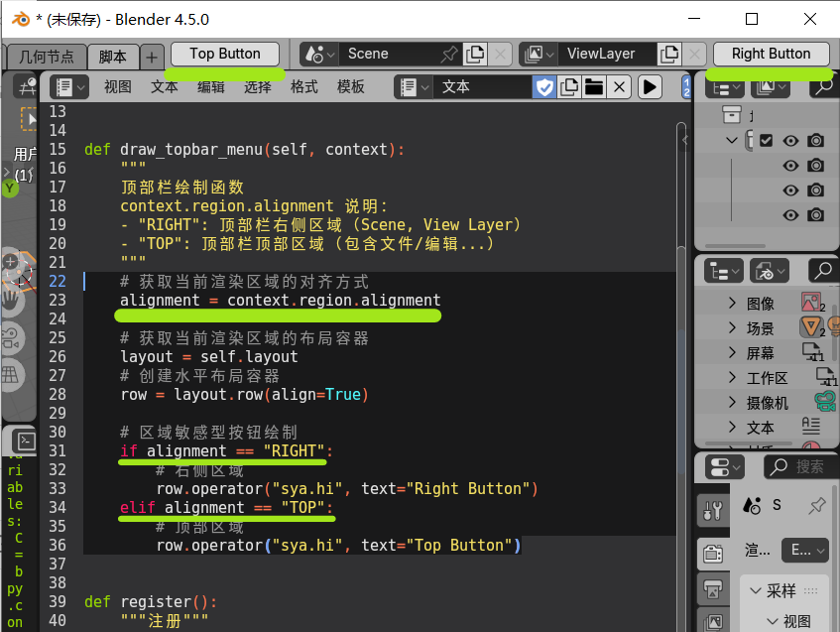This screenshot has height=632, width=840.
Task: Add a new workspace with plus button
Action: tap(152, 57)
